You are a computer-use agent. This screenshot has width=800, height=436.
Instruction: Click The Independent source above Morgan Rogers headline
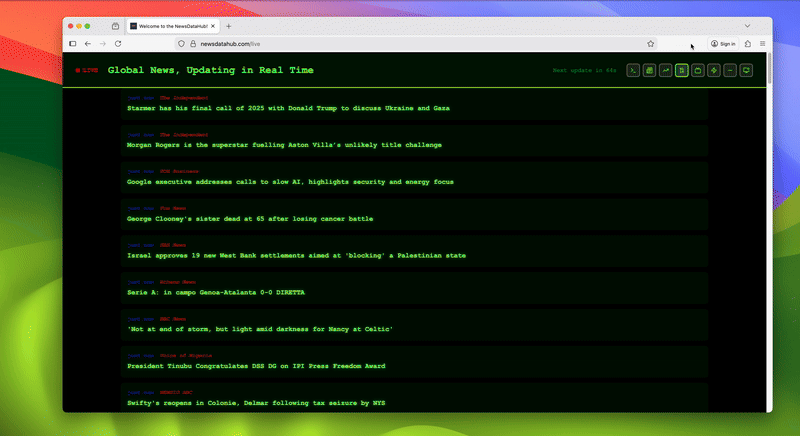[184, 135]
